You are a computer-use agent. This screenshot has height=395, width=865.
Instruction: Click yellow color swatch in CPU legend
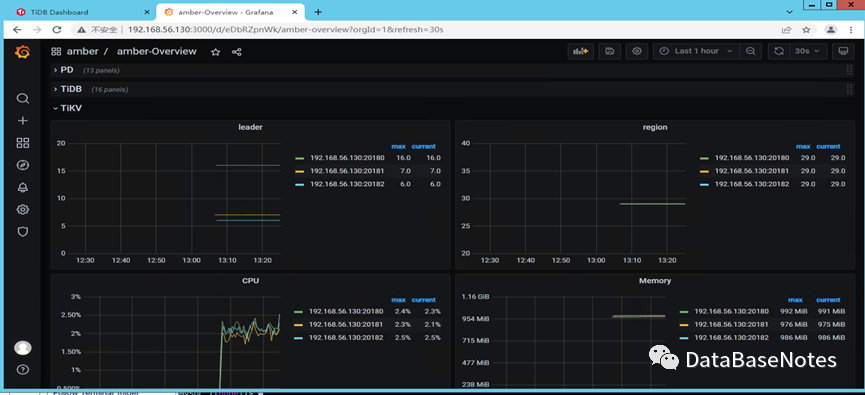(x=298, y=325)
